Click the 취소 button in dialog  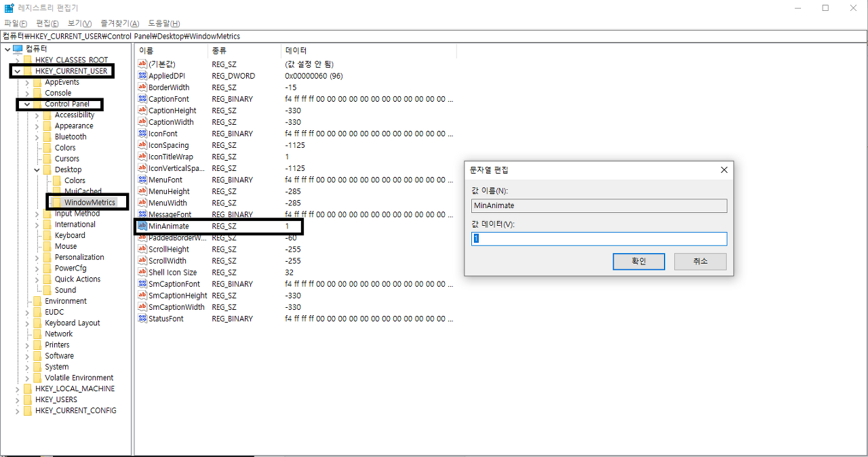click(x=701, y=261)
